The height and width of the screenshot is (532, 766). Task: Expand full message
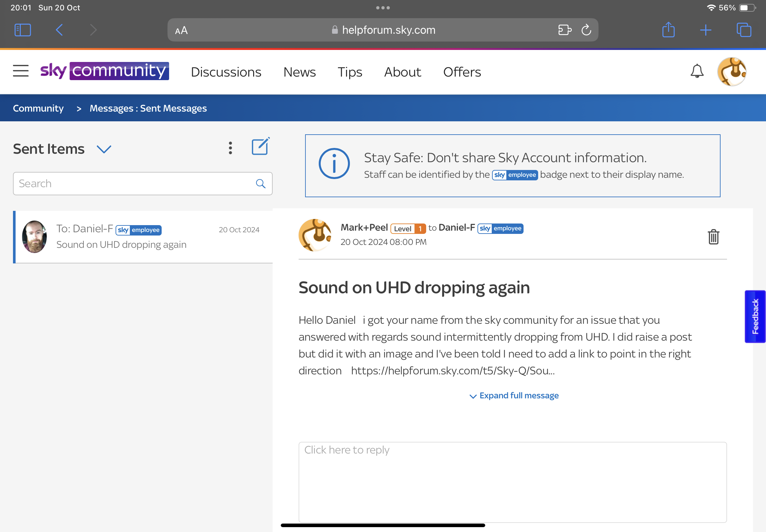click(x=513, y=395)
